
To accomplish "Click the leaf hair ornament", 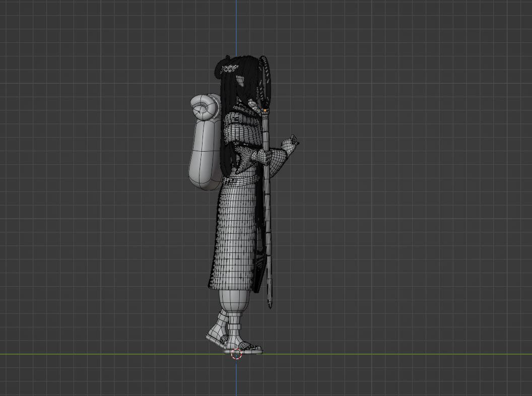I will click(229, 69).
